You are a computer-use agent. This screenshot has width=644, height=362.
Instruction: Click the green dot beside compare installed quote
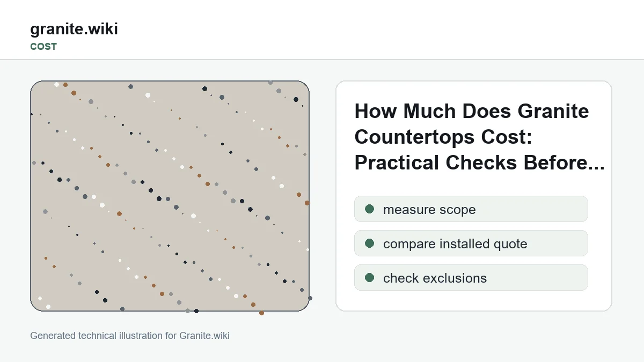pos(369,243)
